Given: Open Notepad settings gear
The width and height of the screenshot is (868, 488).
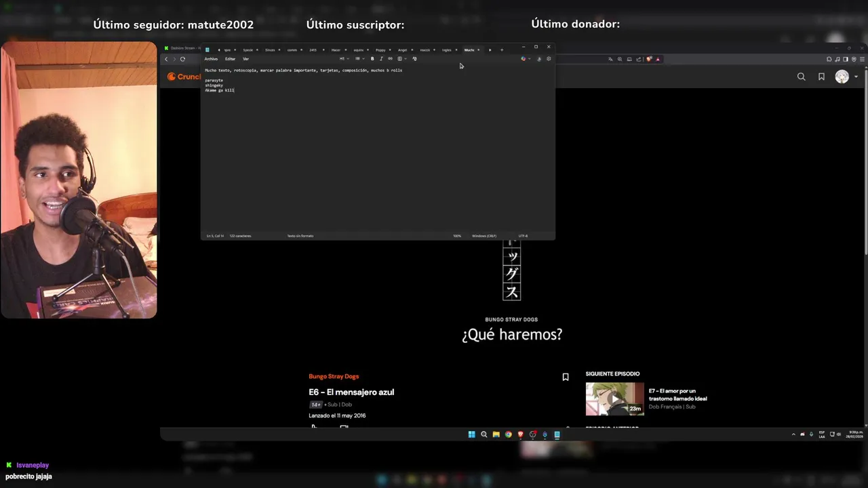Looking at the screenshot, I should pos(549,59).
